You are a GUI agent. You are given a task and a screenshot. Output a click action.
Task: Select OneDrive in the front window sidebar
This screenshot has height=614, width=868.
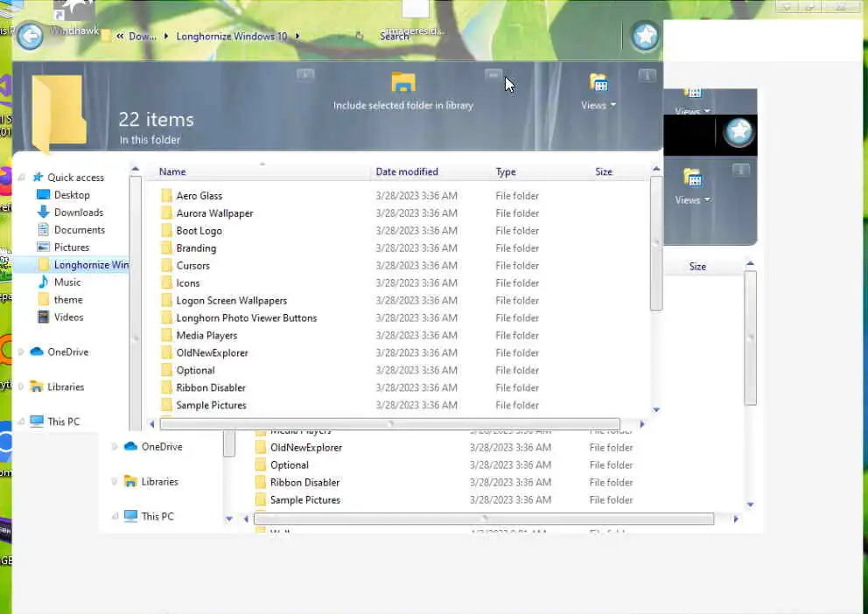[67, 352]
